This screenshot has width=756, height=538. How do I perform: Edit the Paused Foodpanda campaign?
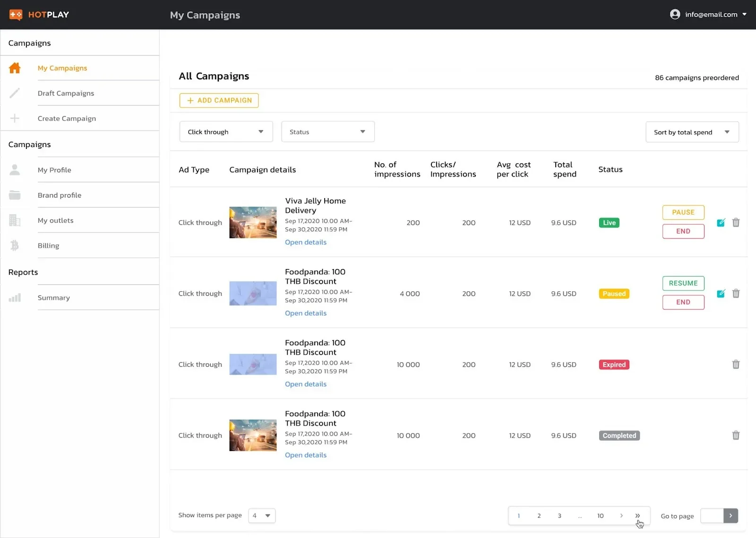[721, 294]
